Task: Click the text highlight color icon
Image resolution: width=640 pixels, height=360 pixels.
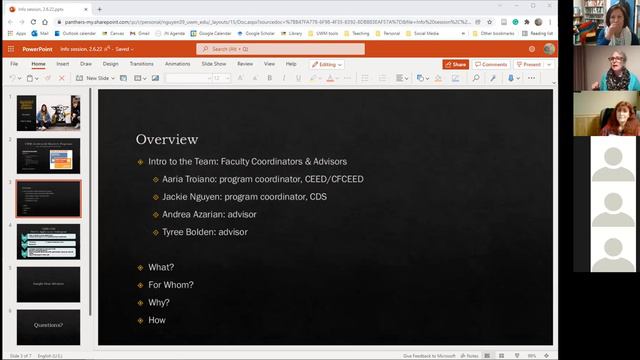Action: [313, 78]
